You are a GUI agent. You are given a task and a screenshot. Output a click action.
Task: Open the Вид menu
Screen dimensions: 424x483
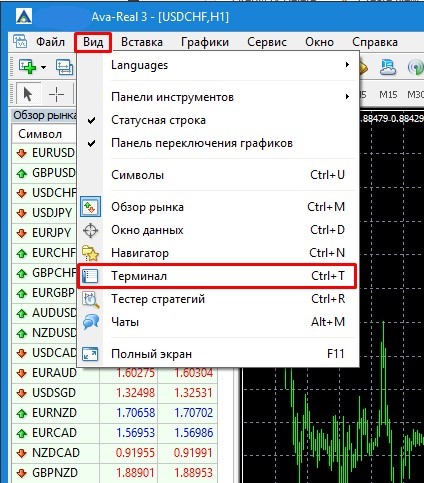click(x=93, y=42)
